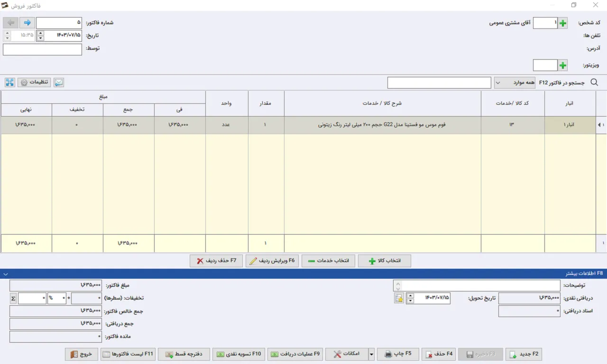Click F4 حذف delete invoice button
Screen dimensions: 607x364
pos(439,354)
